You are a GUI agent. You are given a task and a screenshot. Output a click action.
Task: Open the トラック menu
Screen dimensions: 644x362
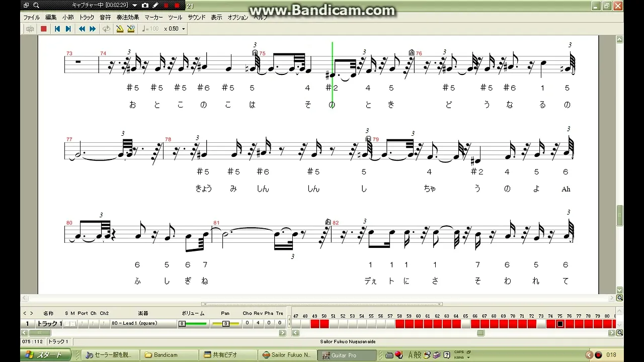click(87, 17)
